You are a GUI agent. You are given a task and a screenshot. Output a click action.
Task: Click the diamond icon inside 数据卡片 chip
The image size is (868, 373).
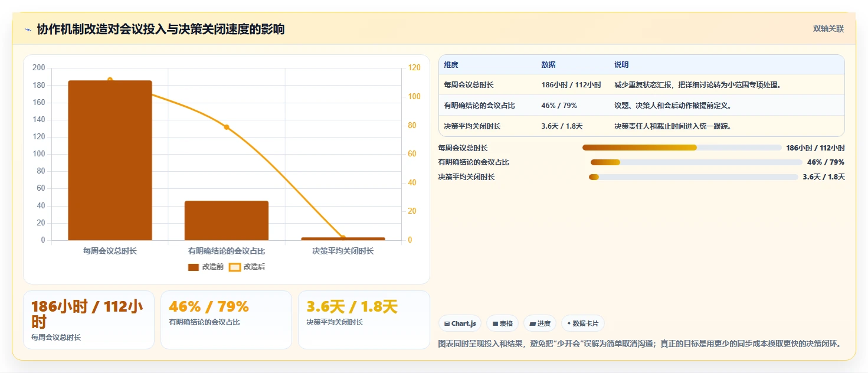569,323
